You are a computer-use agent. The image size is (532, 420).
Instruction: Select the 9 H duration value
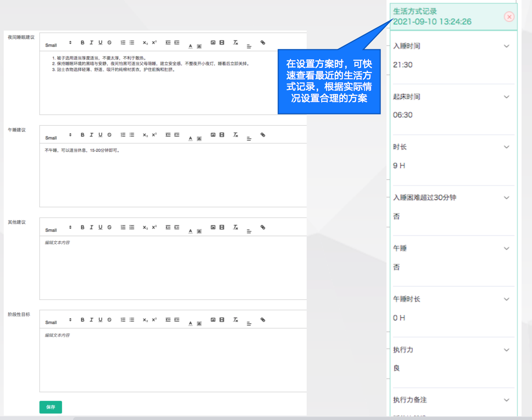coord(399,166)
